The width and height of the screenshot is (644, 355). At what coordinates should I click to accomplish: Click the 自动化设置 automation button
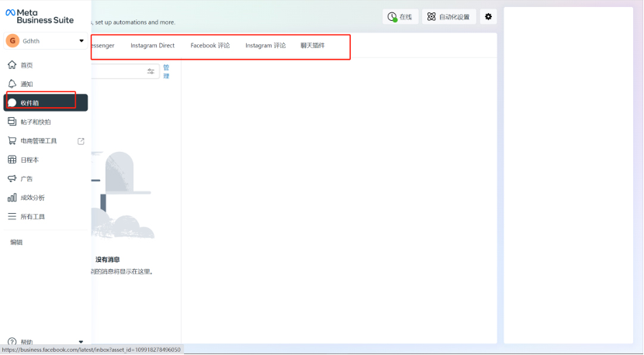pos(448,16)
